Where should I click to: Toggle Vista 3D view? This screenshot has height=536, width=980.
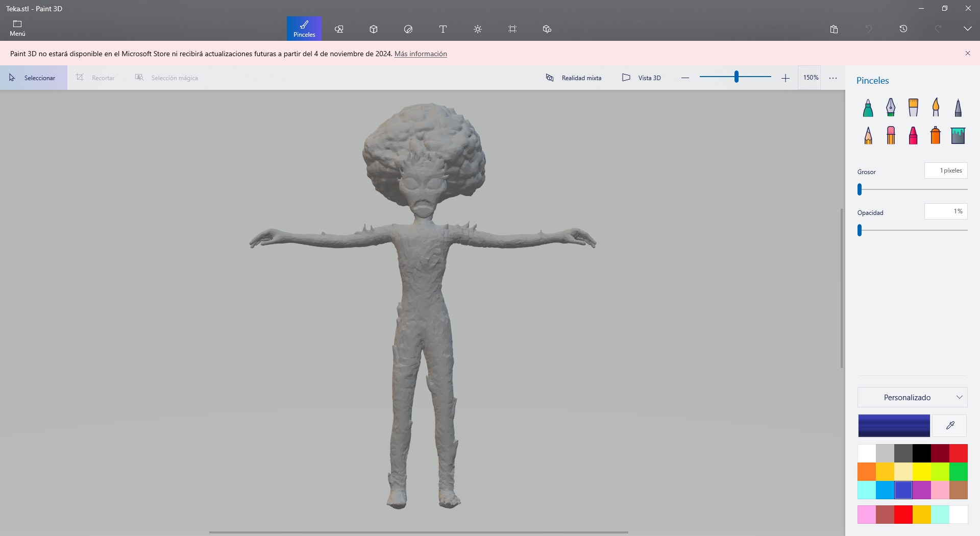click(642, 78)
